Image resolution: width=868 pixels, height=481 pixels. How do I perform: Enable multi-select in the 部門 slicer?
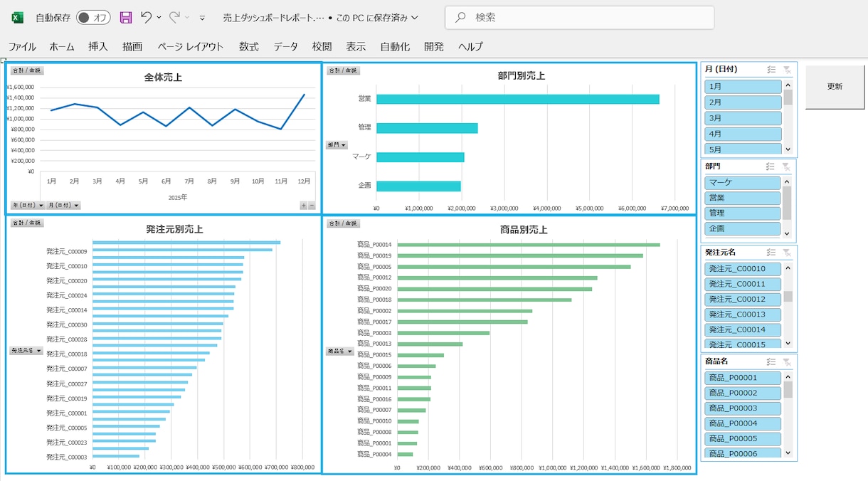770,166
